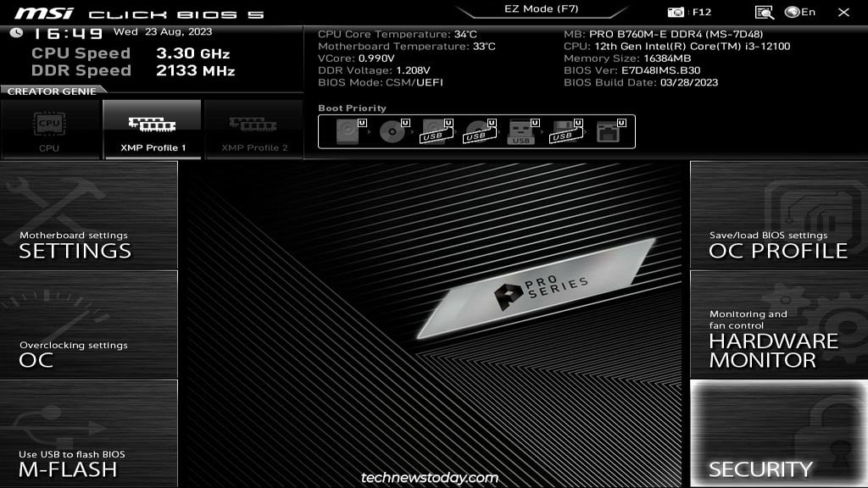Open Hardware Monitor panel
Image resolution: width=868 pixels, height=488 pixels.
pyautogui.click(x=778, y=339)
